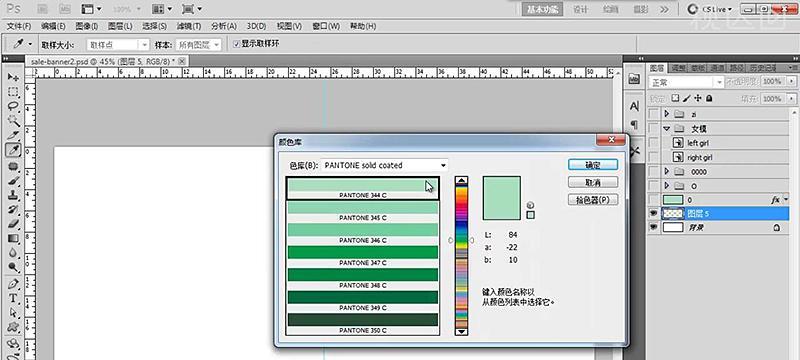Switch to the 设计 workspace
800x360 pixels.
580,10
